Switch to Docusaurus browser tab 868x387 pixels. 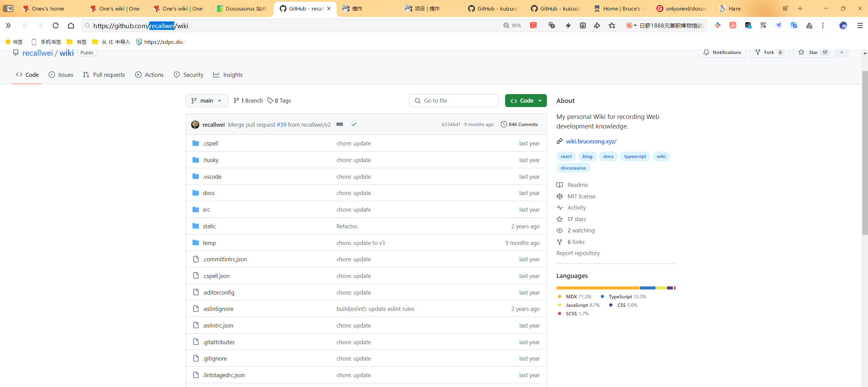click(242, 8)
